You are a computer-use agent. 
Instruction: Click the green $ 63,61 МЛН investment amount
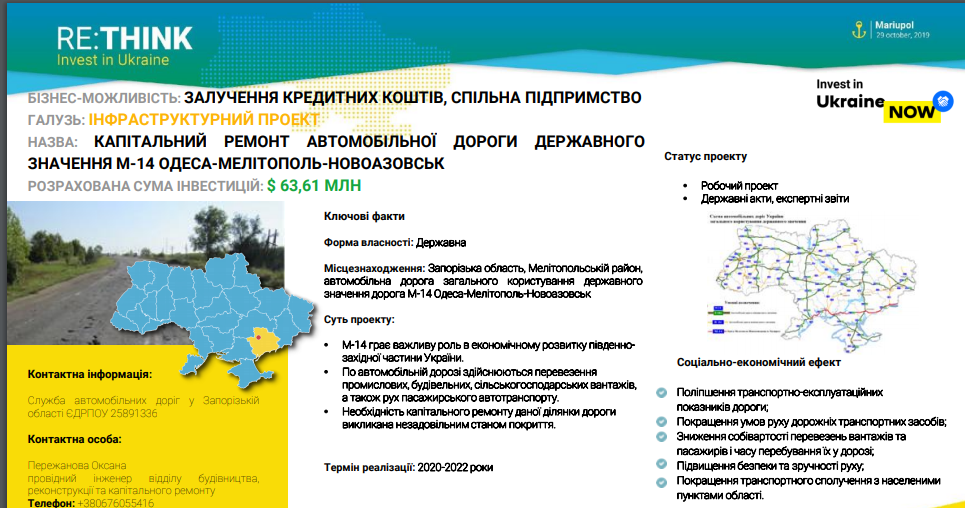click(314, 186)
